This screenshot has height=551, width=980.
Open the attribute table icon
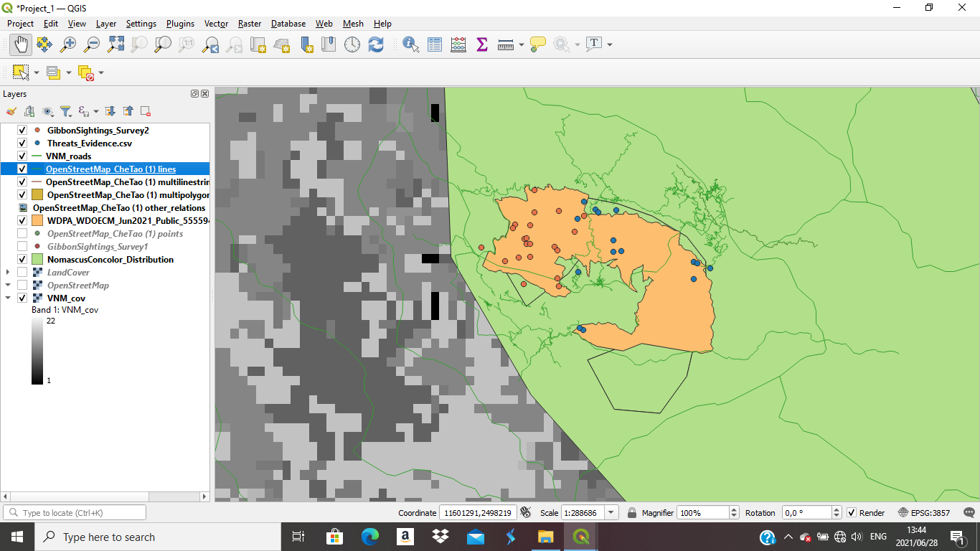click(x=435, y=44)
